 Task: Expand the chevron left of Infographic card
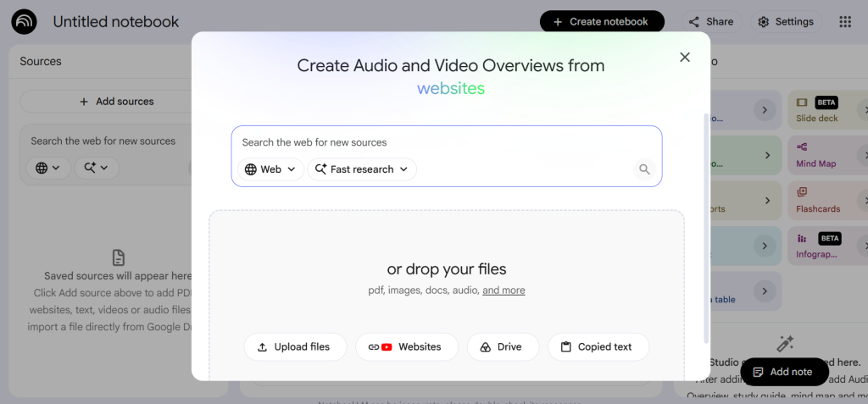click(x=765, y=246)
